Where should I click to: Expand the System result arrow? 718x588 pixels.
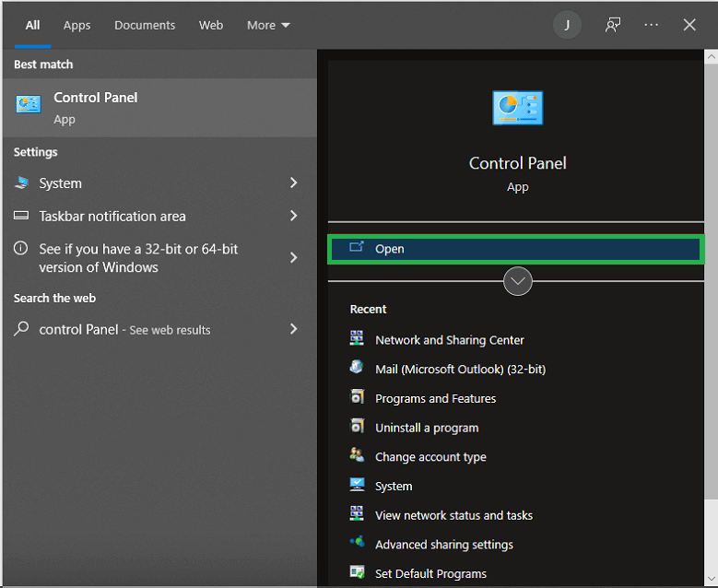pyautogui.click(x=294, y=182)
